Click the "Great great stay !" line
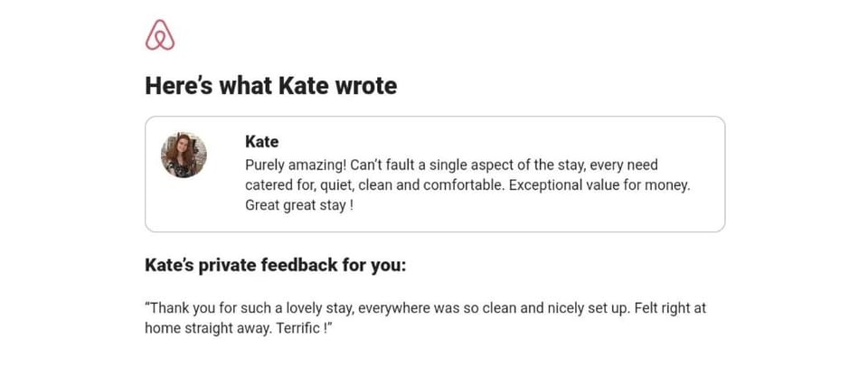Image resolution: width=868 pixels, height=367 pixels. pos(299,205)
